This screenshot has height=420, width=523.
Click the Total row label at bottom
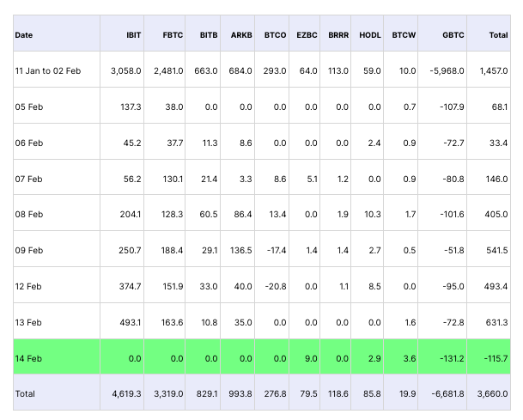[26, 393]
